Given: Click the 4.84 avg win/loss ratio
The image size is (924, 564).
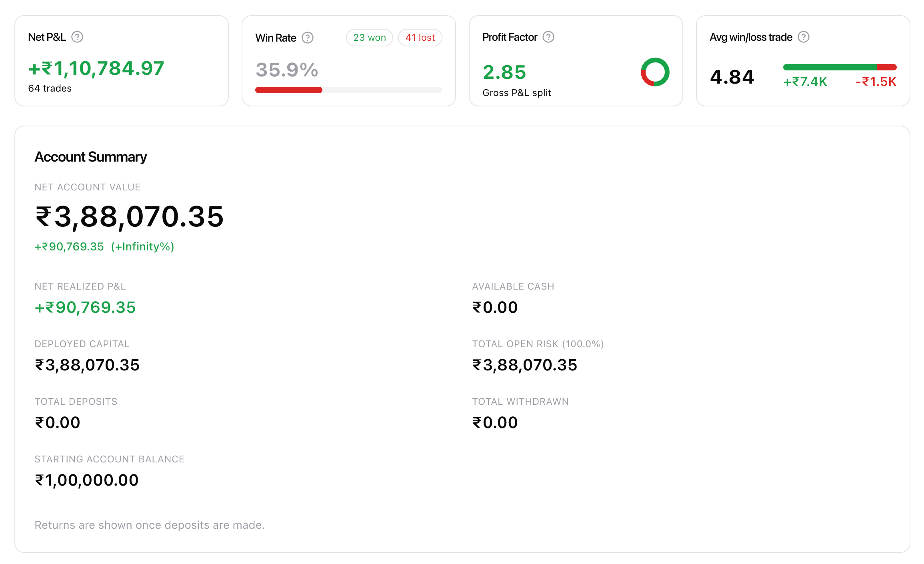Looking at the screenshot, I should point(732,77).
